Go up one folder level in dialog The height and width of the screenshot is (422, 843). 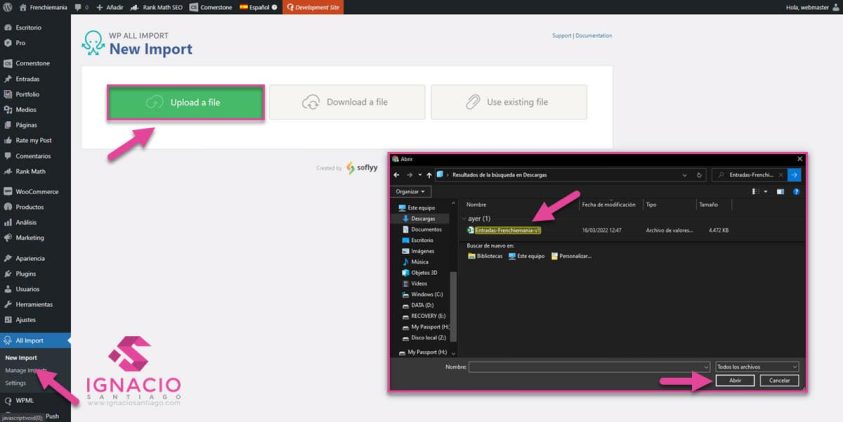coord(429,175)
